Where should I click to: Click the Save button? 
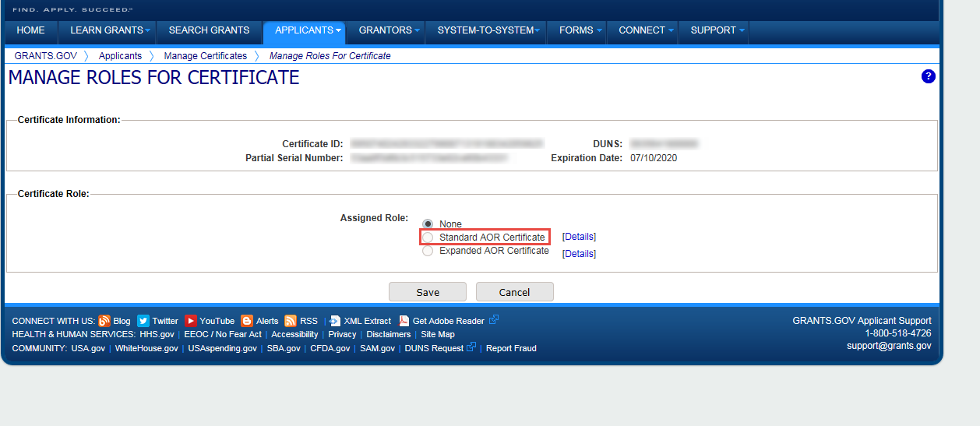[x=428, y=292]
